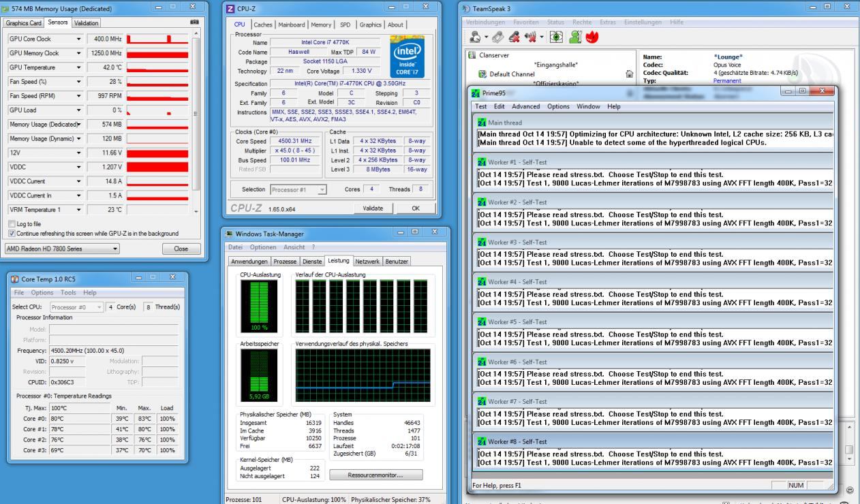860x504 pixels.
Task: Open the Datei menu in Task-Manager
Action: tap(236, 247)
